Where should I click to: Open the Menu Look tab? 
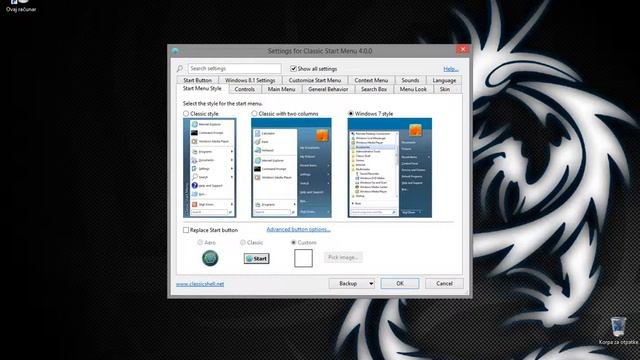tap(413, 89)
